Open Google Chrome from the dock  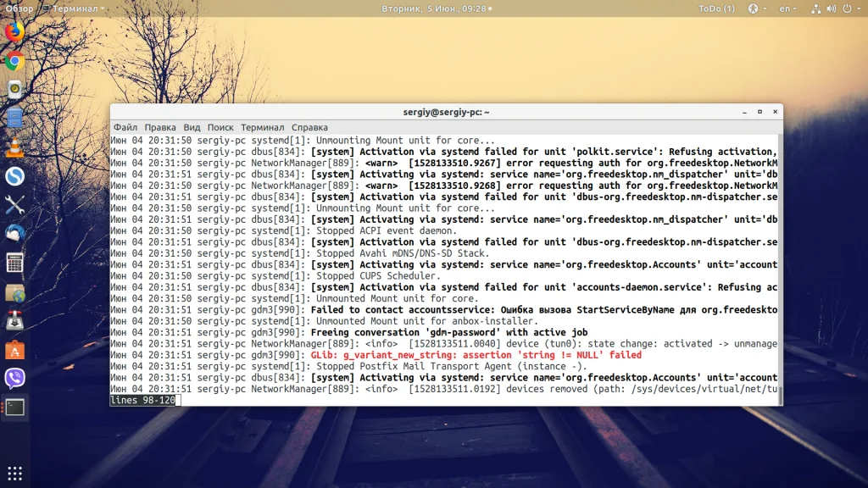[15, 61]
